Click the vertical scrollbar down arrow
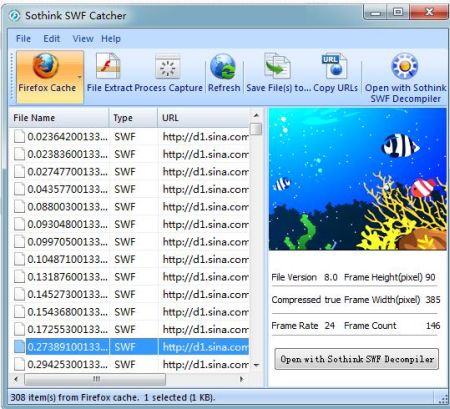 click(x=256, y=365)
